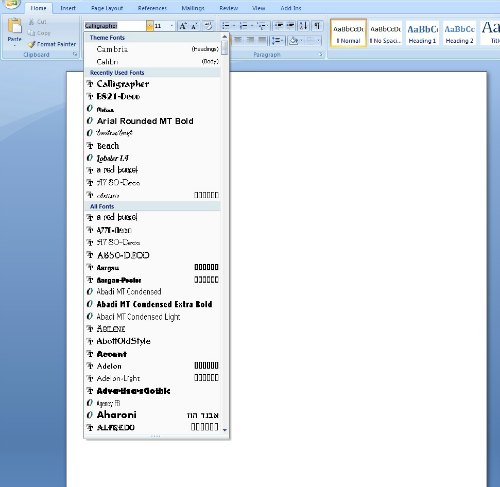Select the AdvertisersGothic font
This screenshot has height=487, width=500.
pyautogui.click(x=153, y=391)
